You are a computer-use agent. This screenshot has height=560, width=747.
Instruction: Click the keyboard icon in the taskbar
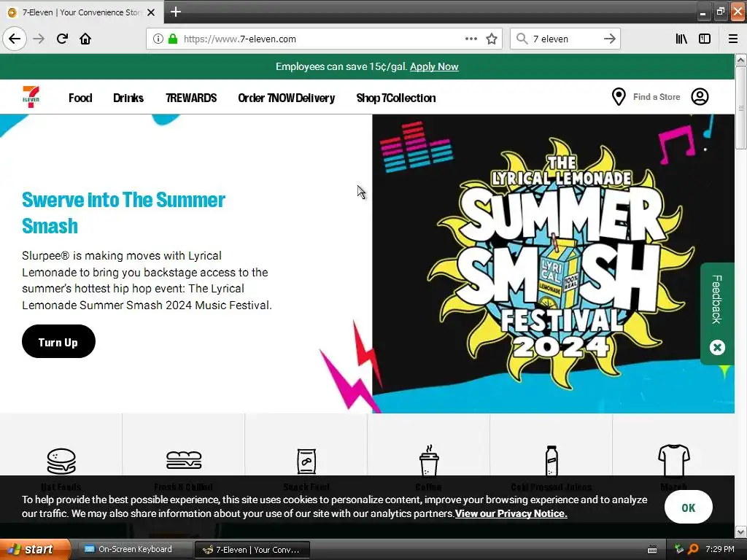coord(652,550)
